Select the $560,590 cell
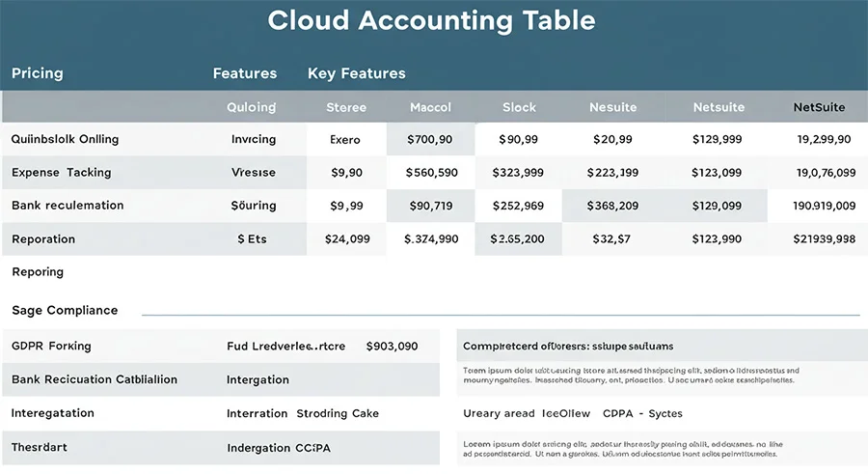 point(431,173)
